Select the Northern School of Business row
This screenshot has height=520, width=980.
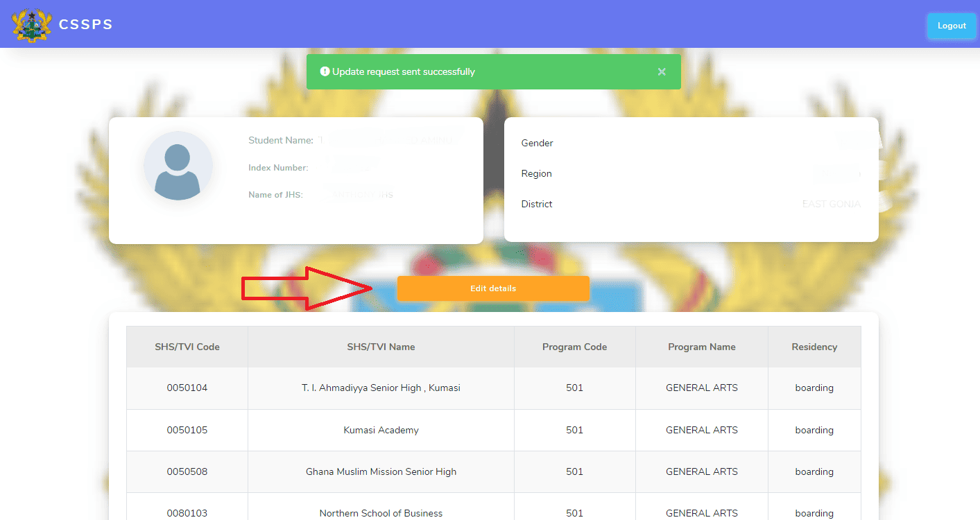click(381, 513)
